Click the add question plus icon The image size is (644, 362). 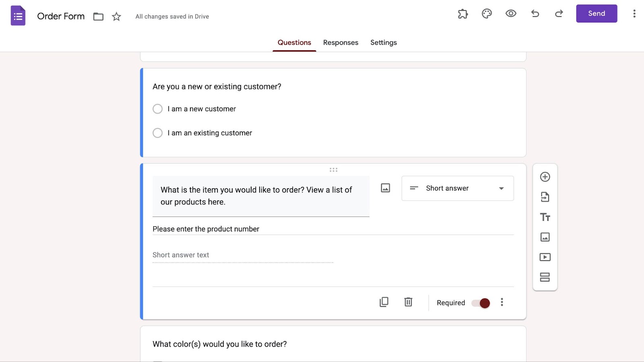pos(545,177)
